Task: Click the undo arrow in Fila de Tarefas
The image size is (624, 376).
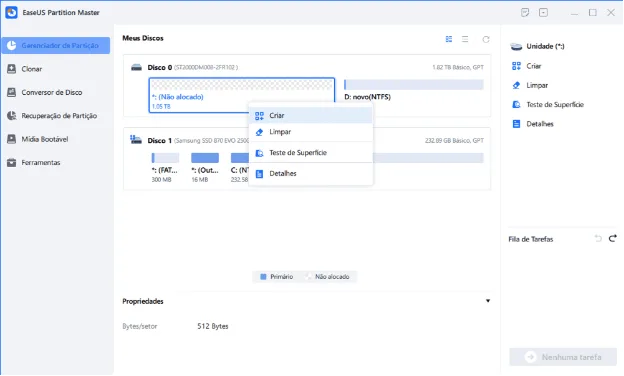Action: click(598, 239)
